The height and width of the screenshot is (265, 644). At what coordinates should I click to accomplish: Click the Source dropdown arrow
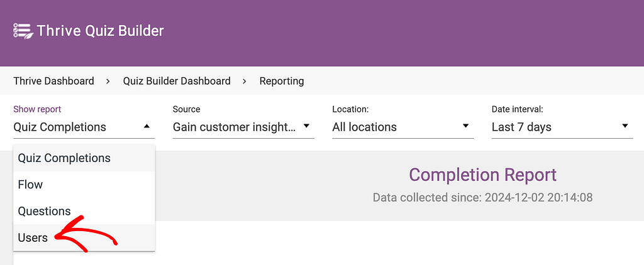(x=306, y=126)
